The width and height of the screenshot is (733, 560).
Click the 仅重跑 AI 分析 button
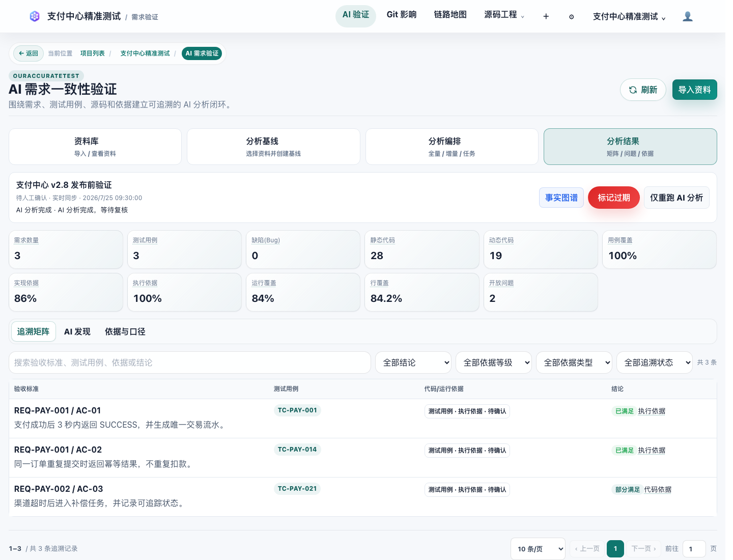pos(676,198)
